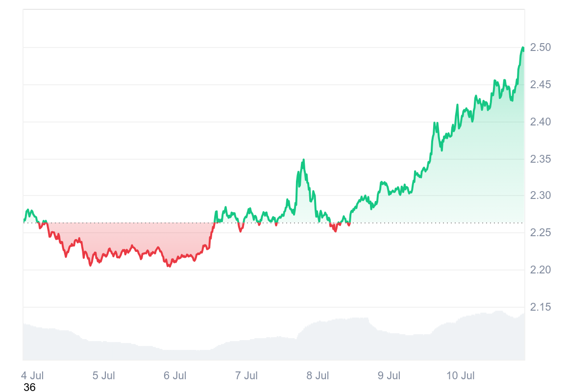
Task: Select the 2.40 price axis label
Action: [x=540, y=122]
